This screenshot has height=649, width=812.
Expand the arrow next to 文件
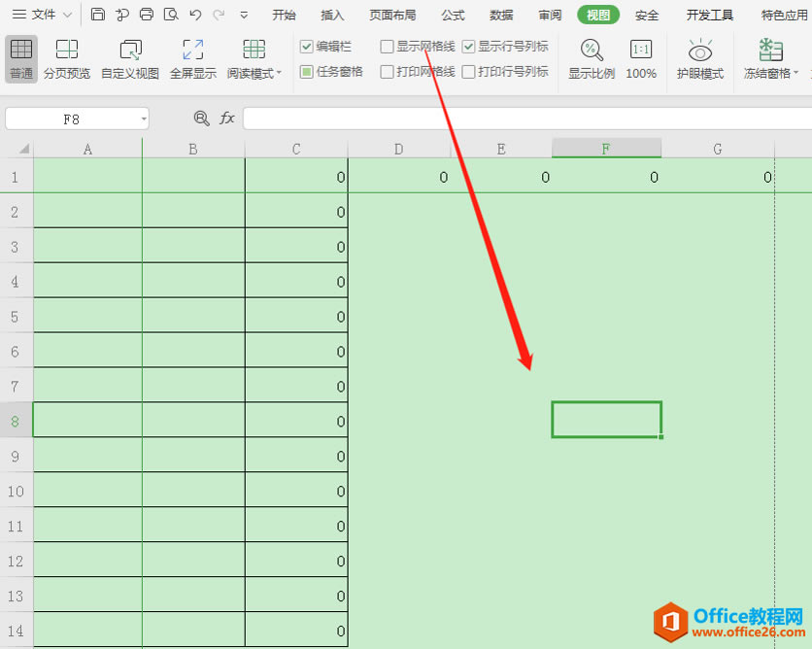[67, 15]
